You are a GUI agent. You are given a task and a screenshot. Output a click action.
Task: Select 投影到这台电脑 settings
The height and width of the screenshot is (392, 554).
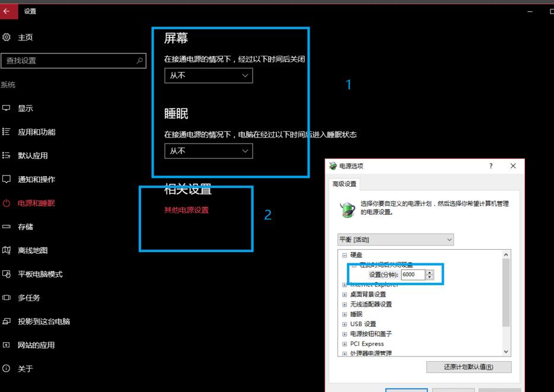44,321
